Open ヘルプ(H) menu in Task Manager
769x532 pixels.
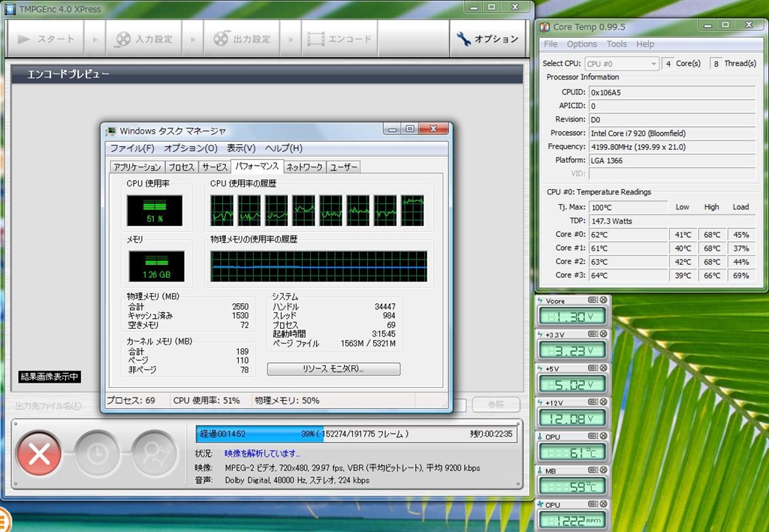click(283, 148)
